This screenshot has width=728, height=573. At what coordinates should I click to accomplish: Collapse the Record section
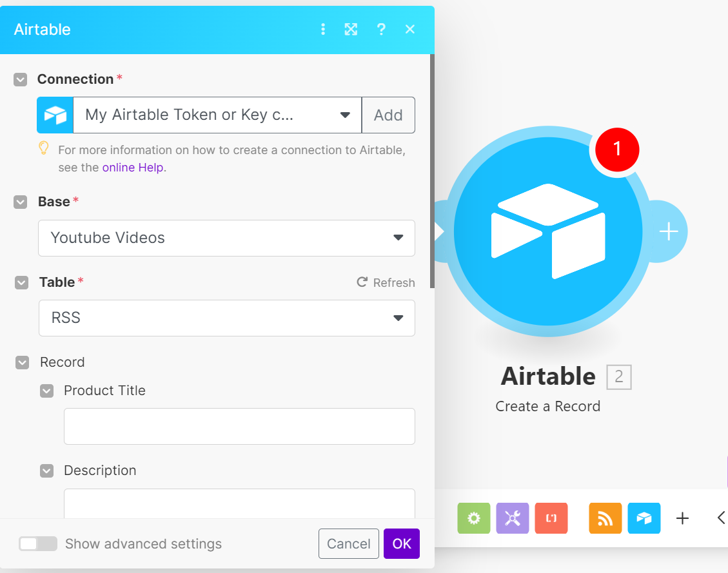click(23, 362)
